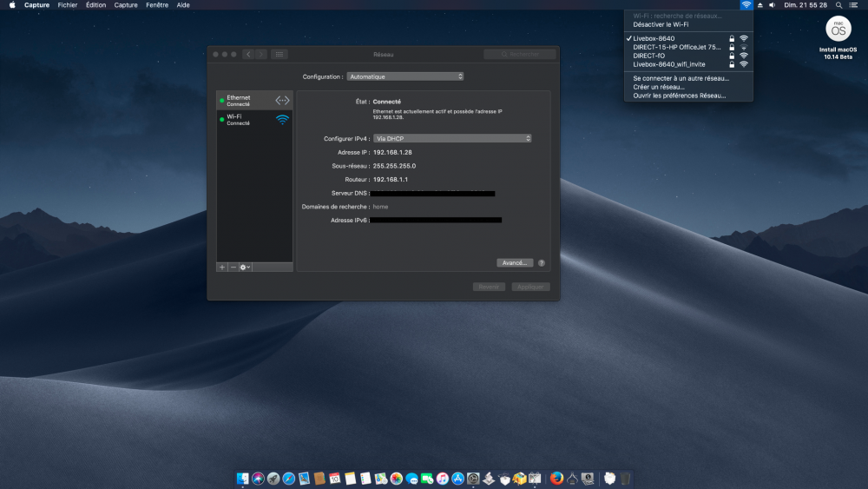This screenshot has width=868, height=489.
Task: Click the Appliquer button
Action: (530, 287)
